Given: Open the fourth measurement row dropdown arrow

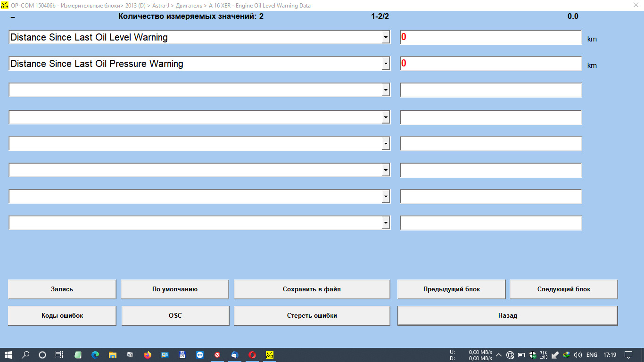Looking at the screenshot, I should [386, 117].
